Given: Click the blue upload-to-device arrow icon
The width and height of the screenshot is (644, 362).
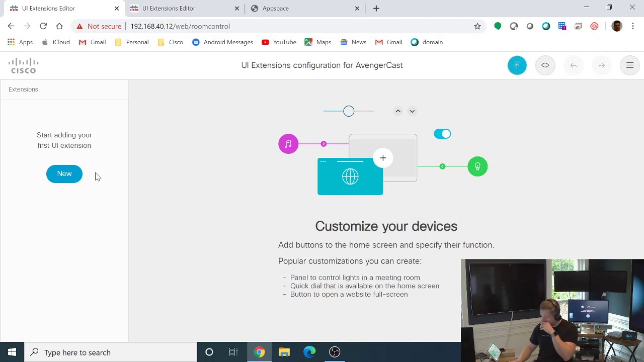Looking at the screenshot, I should tap(517, 65).
